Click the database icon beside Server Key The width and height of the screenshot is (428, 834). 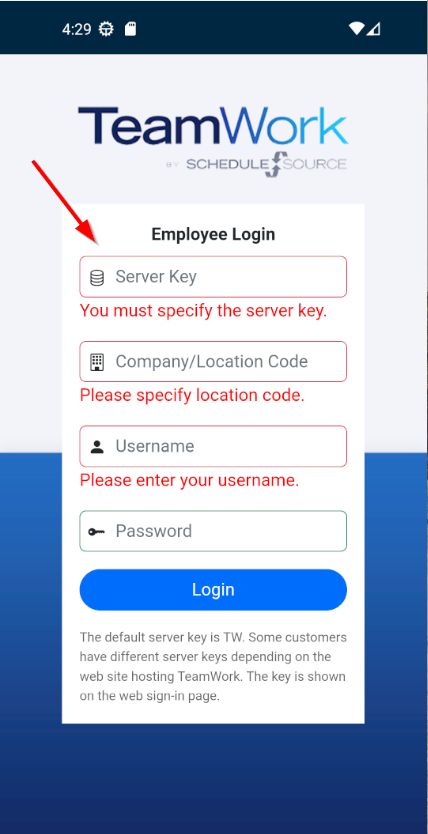click(97, 278)
